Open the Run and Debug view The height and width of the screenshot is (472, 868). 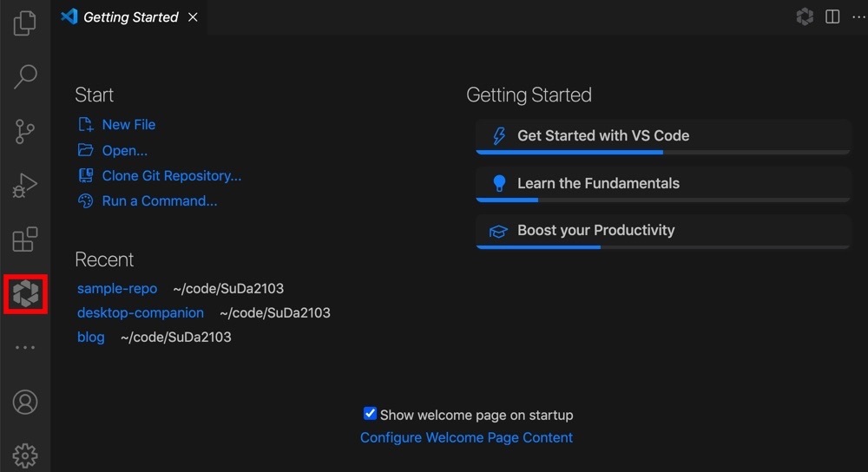(25, 186)
